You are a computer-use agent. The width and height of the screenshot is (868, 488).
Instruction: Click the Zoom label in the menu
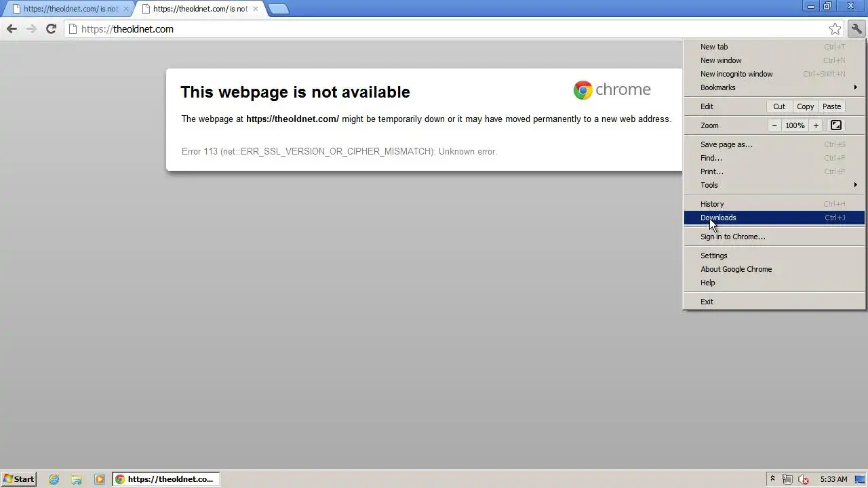coord(709,125)
